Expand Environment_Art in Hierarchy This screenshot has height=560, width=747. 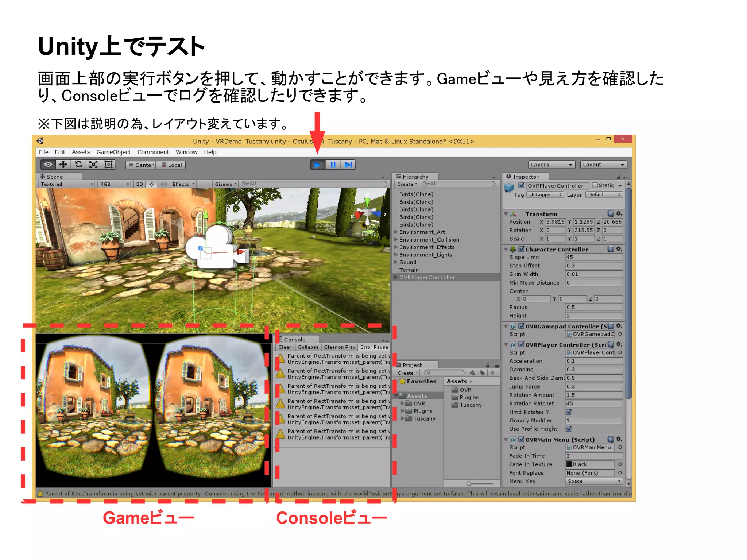[396, 232]
